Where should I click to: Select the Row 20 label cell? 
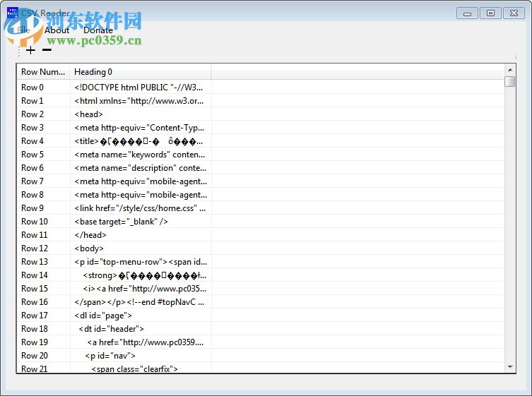(x=44, y=356)
